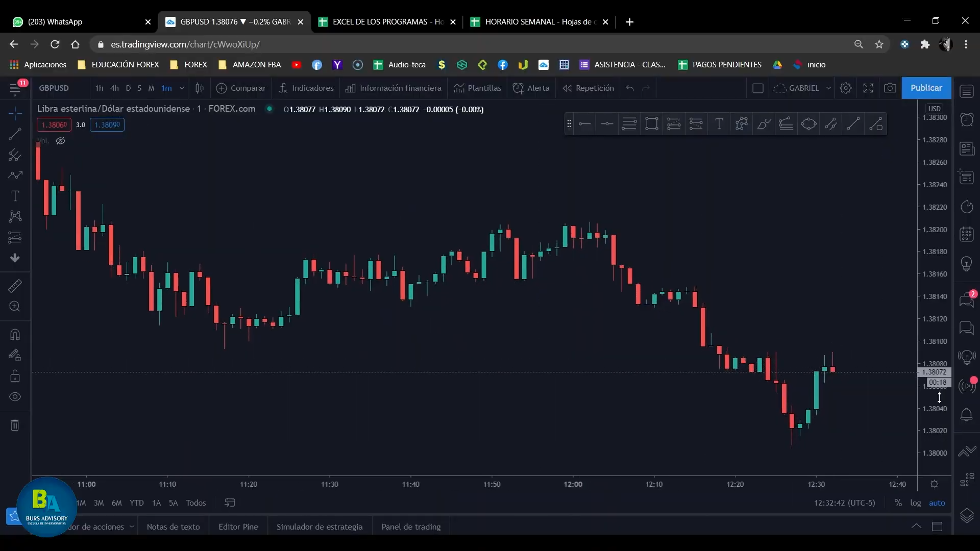Expand the timeframe interval dropdown arrow

(182, 88)
